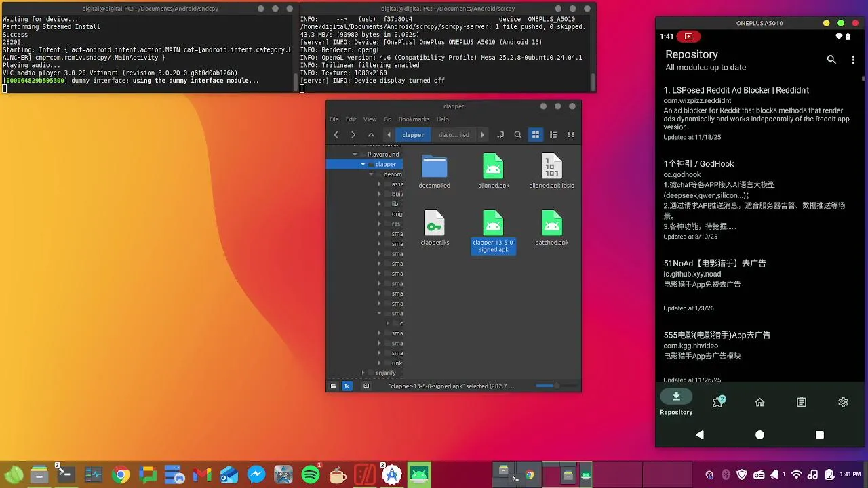Click the right path-scroll arrow after decompiled
Viewport: 868px width, 488px height.
click(483, 135)
